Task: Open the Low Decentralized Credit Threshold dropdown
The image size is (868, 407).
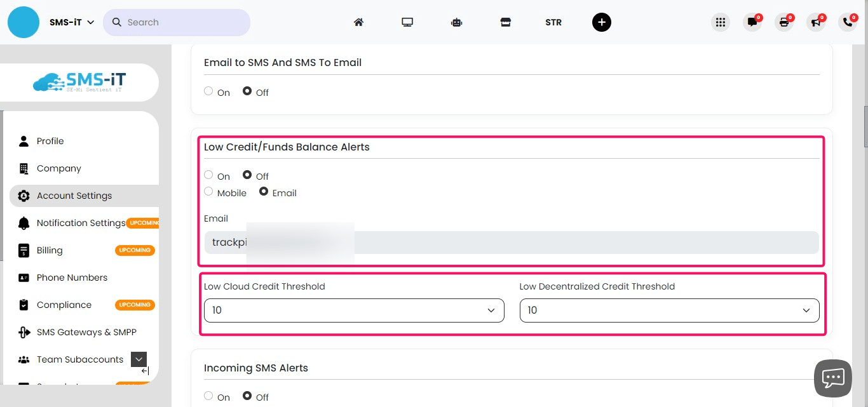Action: tap(668, 310)
